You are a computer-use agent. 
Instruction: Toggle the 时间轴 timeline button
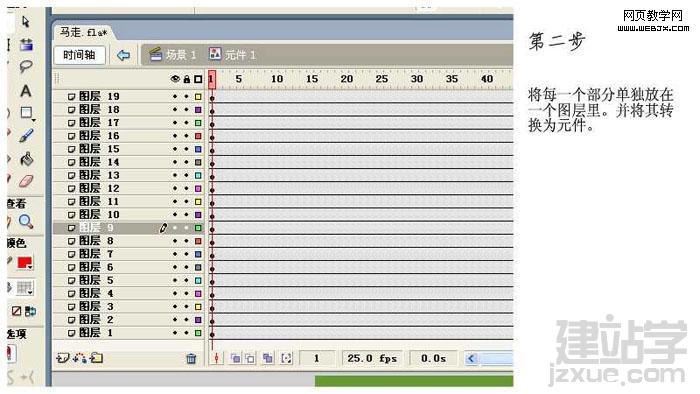click(79, 55)
